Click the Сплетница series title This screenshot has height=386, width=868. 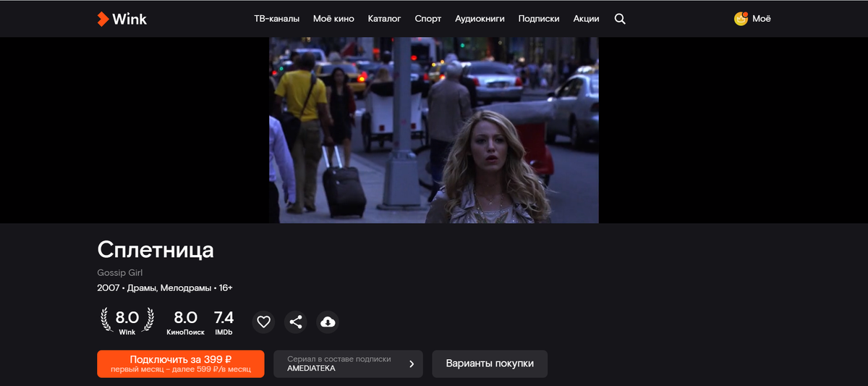click(156, 250)
